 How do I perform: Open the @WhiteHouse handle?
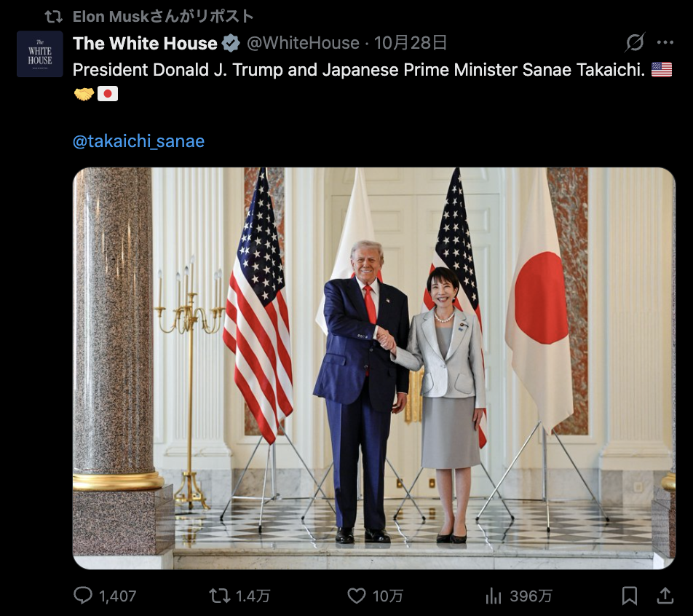303,44
